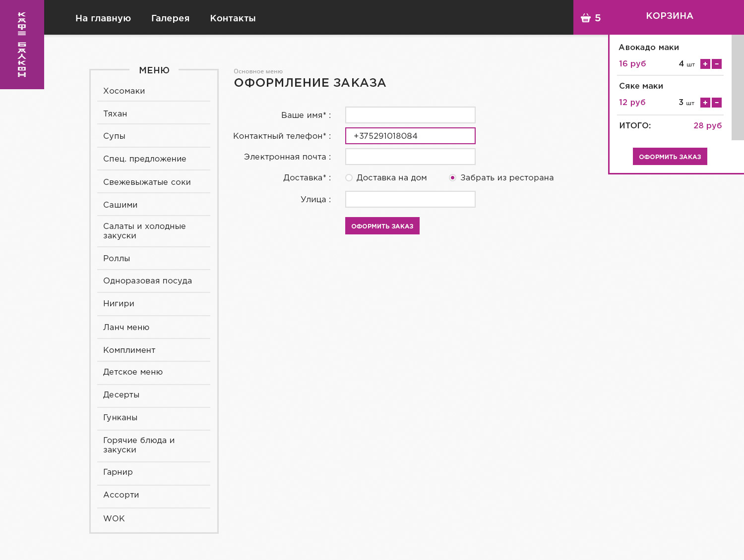
Task: Click the shopping basket icon in header
Action: 586,18
